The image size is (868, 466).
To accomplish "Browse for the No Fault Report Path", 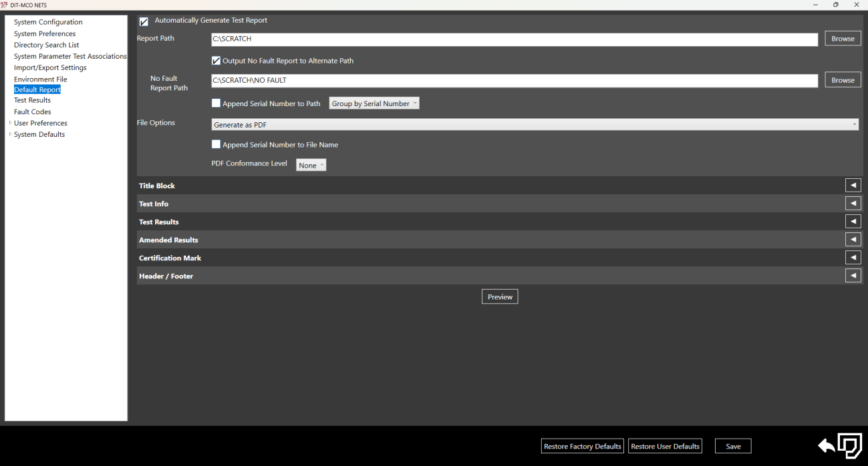I will click(843, 80).
